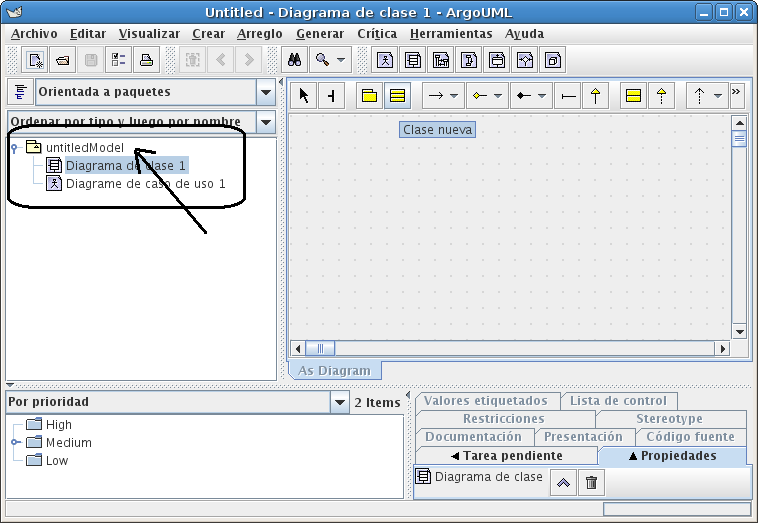Expand the Medium priority folder
The width and height of the screenshot is (758, 523).
click(x=15, y=442)
